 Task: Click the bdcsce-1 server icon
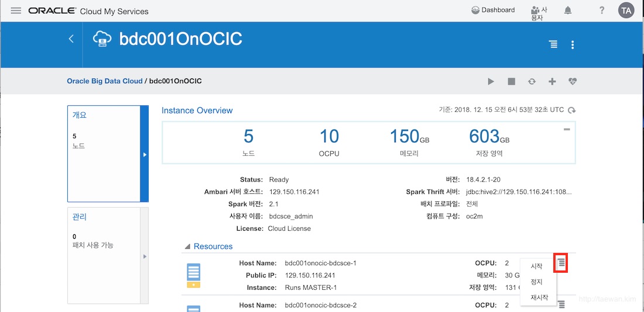tap(193, 276)
